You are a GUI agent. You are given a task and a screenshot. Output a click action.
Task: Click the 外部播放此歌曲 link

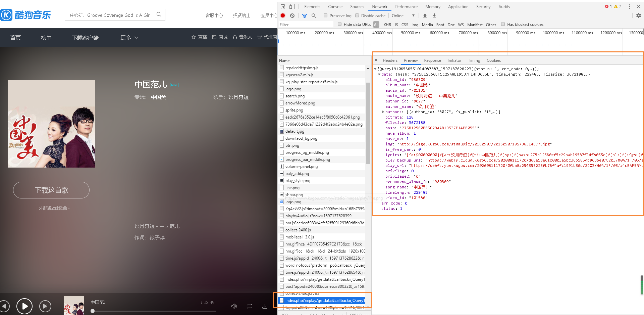(x=54, y=208)
